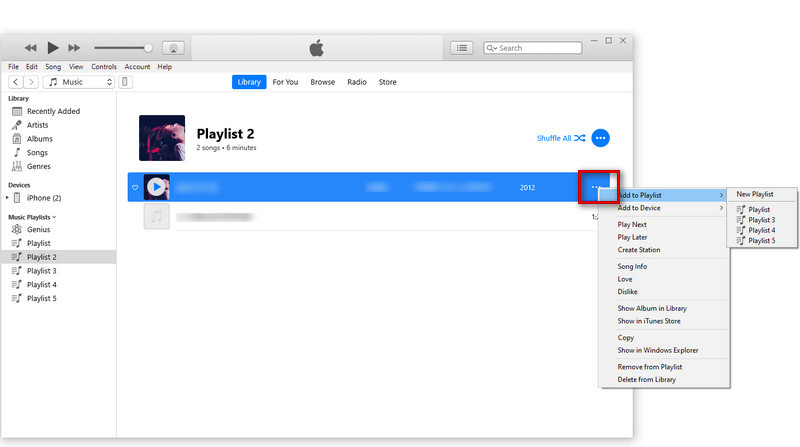Screen dimensions: 800x447
Task: Play the highlighted song via its artwork button
Action: [x=156, y=187]
